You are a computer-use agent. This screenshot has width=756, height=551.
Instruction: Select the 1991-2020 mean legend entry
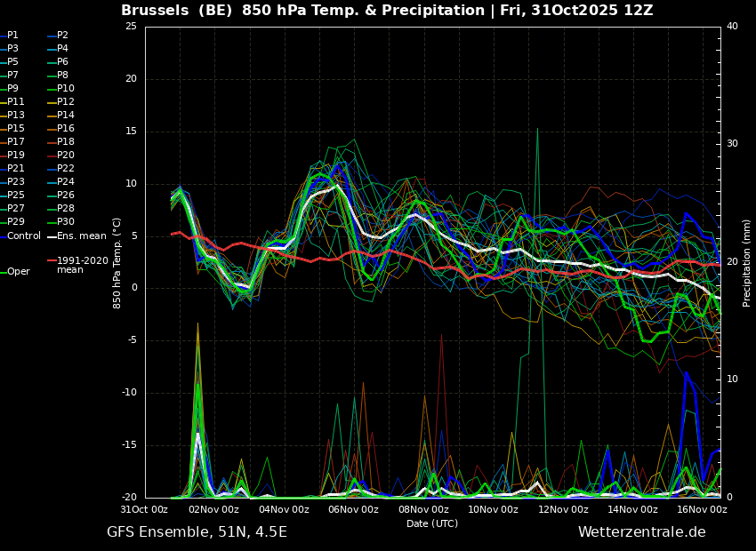[78, 265]
